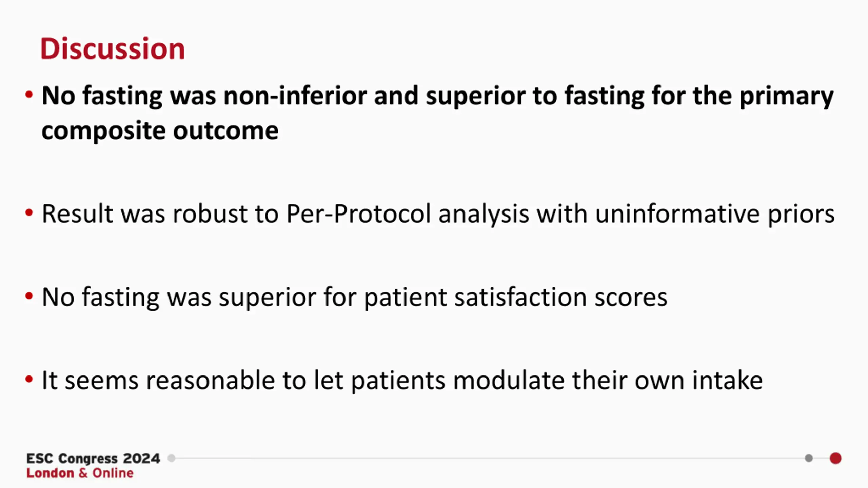868x488 pixels.
Task: Click the ESC Congress 2024 logo text
Action: click(x=93, y=458)
